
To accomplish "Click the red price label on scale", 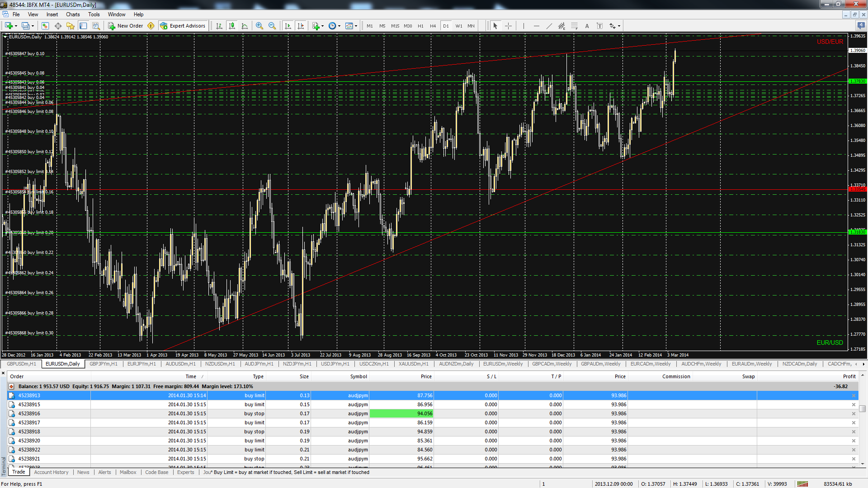I will click(x=858, y=189).
